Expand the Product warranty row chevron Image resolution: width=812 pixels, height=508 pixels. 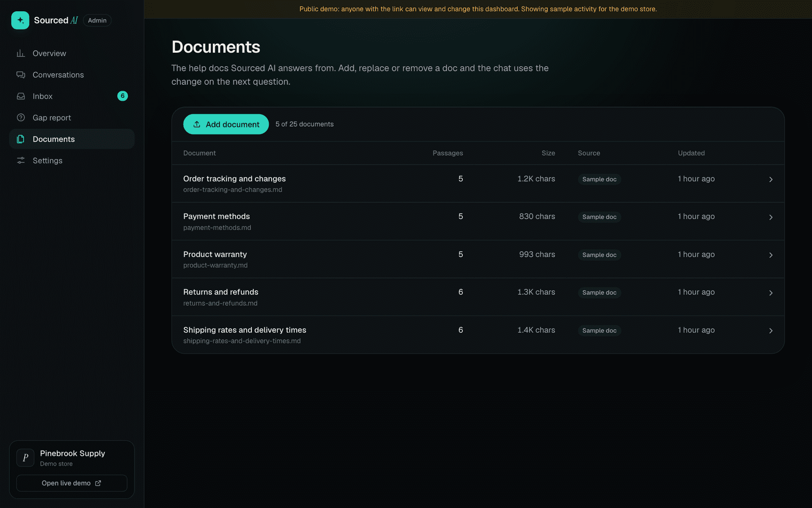coord(771,255)
